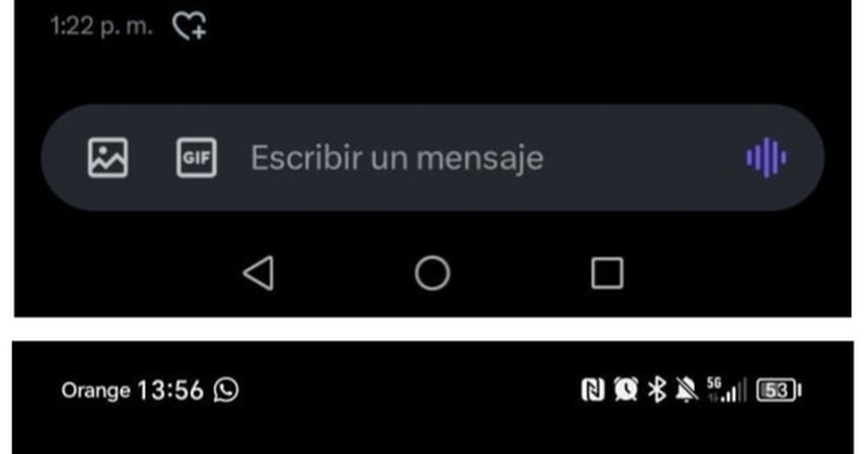This screenshot has width=868, height=454.
Task: Tap the rounded message composer bar background
Action: click(x=433, y=158)
